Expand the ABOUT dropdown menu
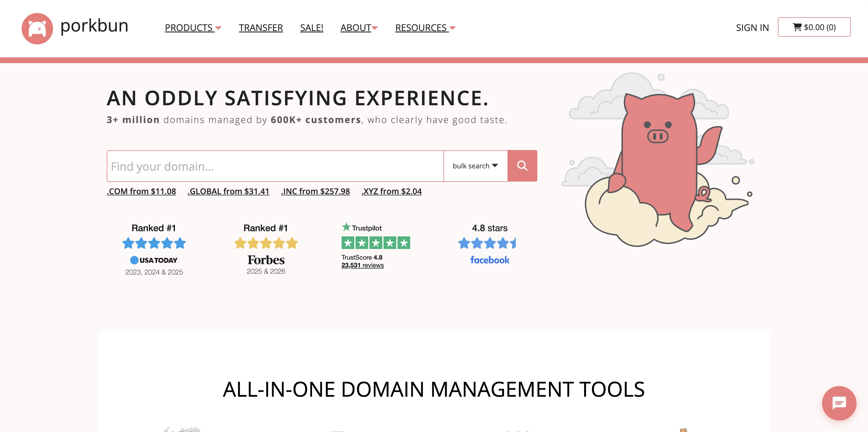The image size is (868, 432). (x=359, y=28)
